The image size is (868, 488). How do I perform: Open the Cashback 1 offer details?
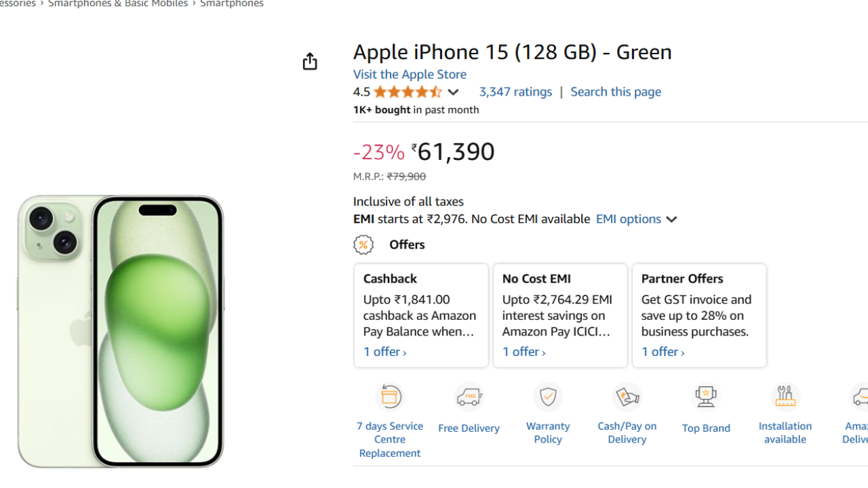click(x=385, y=352)
